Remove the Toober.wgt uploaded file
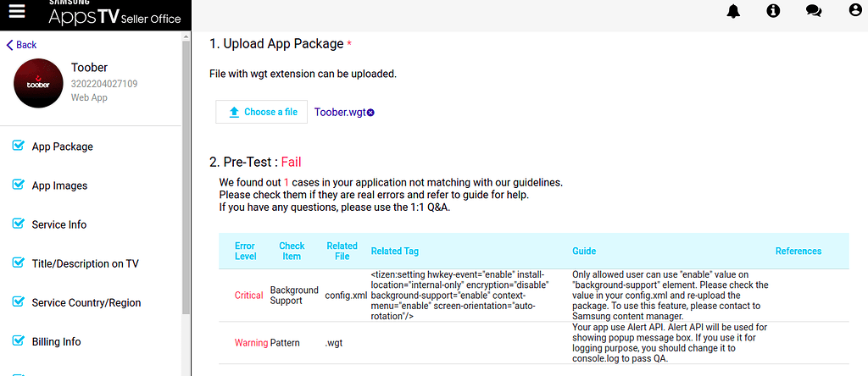 370,112
